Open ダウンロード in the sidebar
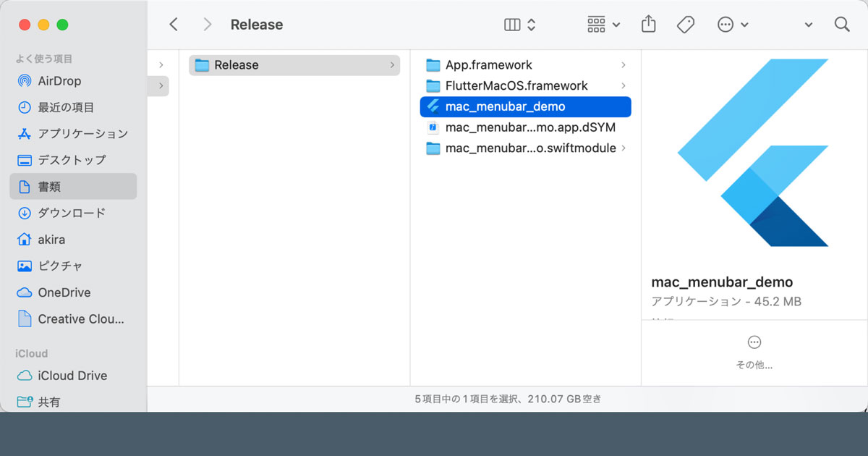Image resolution: width=868 pixels, height=456 pixels. tap(73, 213)
